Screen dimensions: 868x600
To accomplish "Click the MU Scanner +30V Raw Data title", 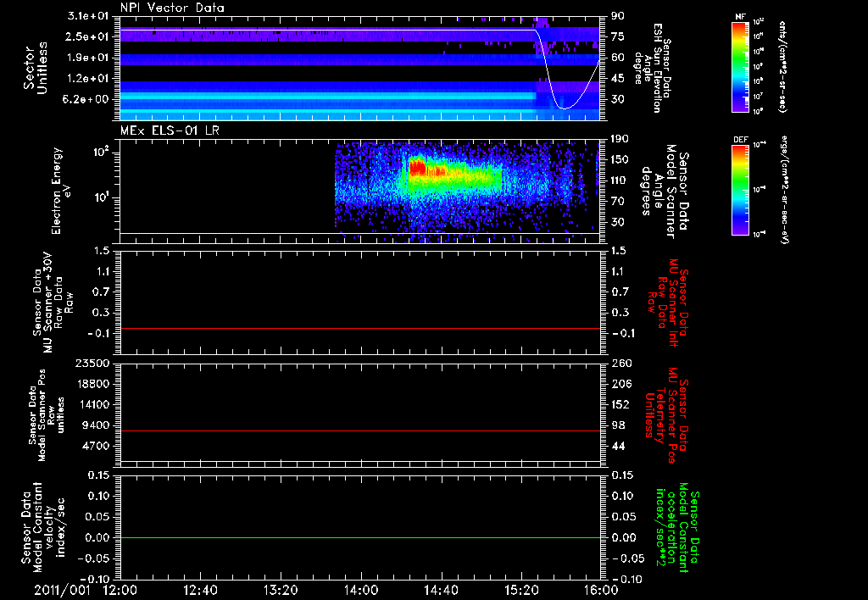I will (52, 303).
